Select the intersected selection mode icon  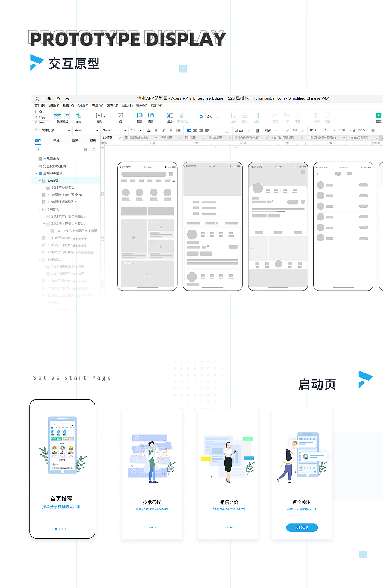57,115
